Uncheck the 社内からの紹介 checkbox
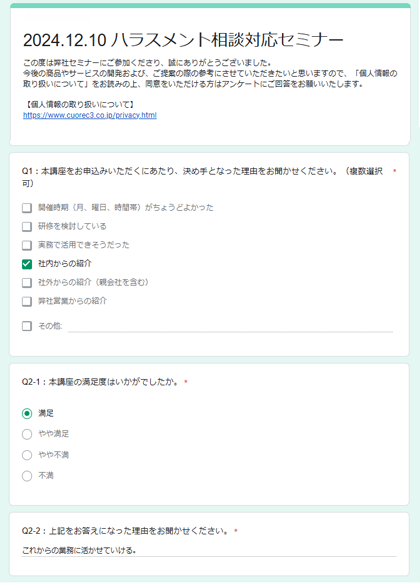This screenshot has width=420, height=583. (27, 264)
